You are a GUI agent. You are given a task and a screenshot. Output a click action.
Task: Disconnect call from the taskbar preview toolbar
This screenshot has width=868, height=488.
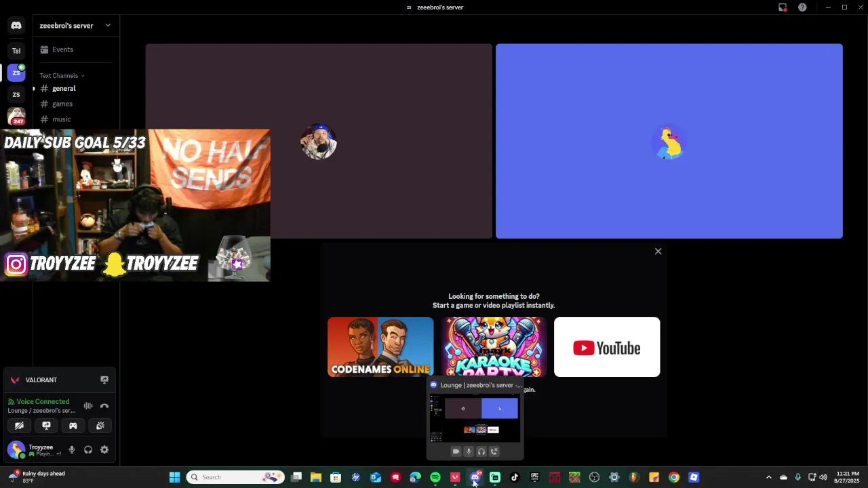tap(494, 451)
